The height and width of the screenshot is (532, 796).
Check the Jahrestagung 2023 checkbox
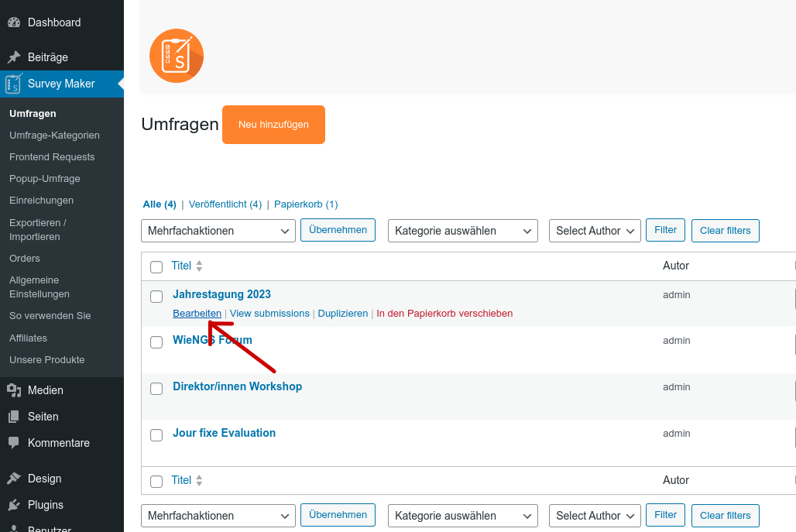pos(156,296)
